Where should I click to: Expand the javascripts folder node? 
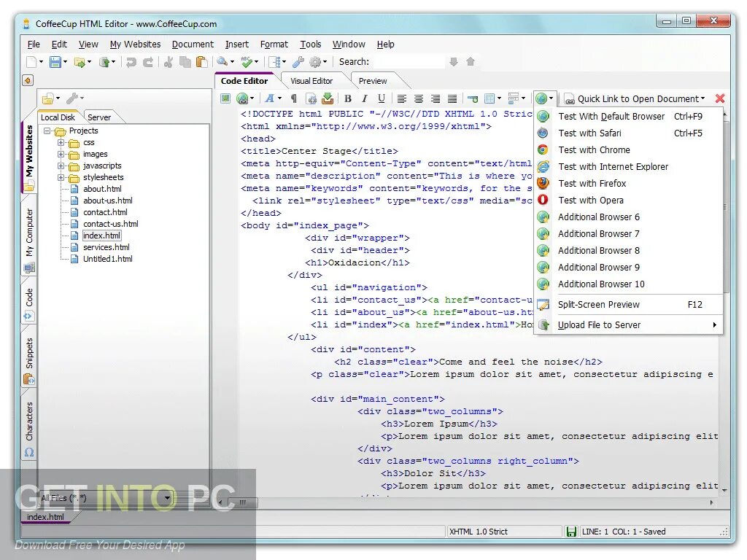click(x=61, y=166)
